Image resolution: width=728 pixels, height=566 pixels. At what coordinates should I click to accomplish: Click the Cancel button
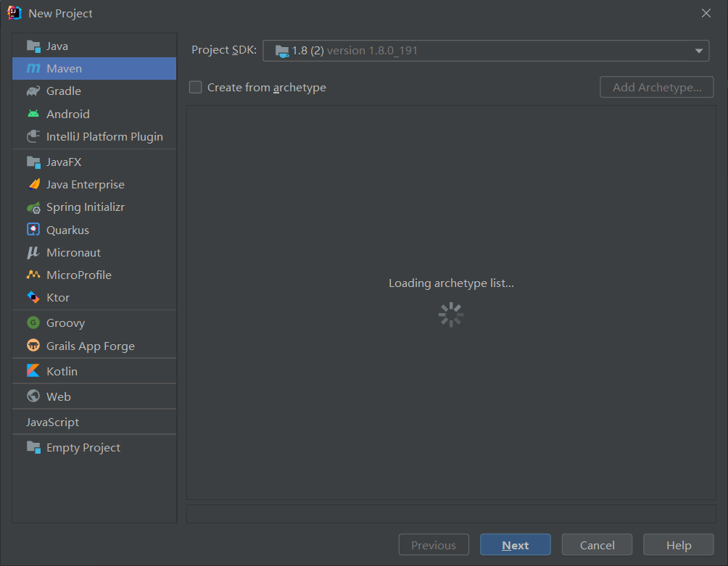(x=597, y=545)
